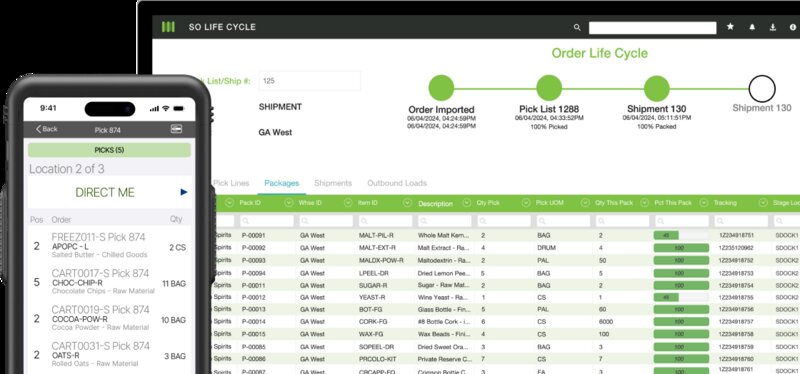
Task: Tap the FREEZ011-S Pick 874 order row
Action: 109,245
